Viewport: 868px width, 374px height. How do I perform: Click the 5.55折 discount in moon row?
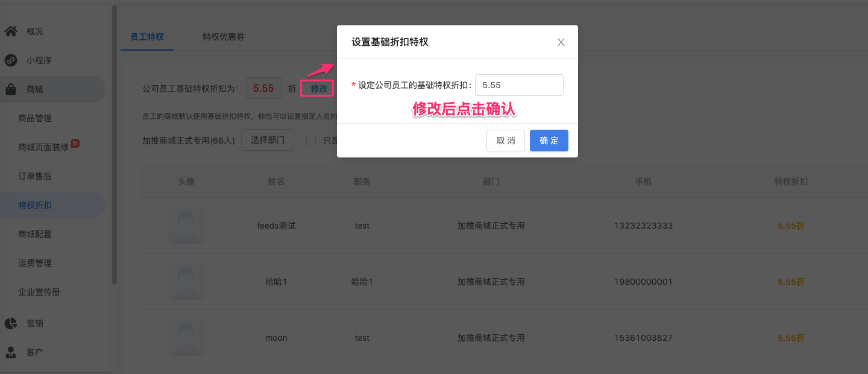click(x=791, y=338)
